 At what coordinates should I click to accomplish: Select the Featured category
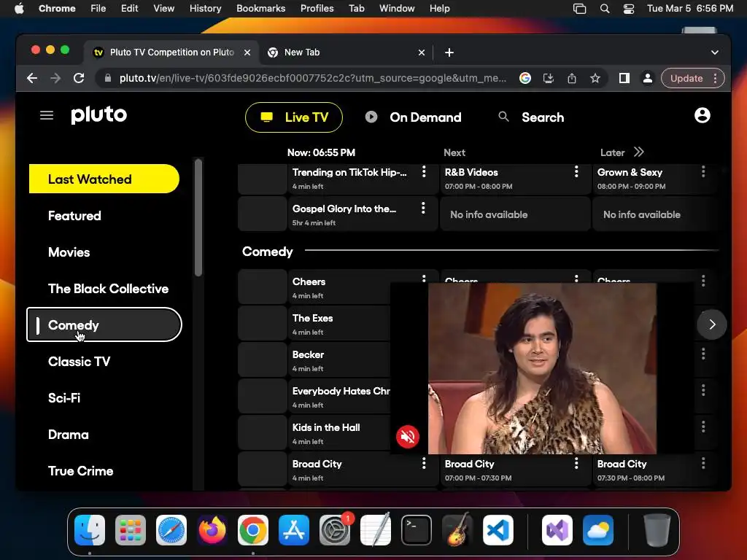pos(74,216)
